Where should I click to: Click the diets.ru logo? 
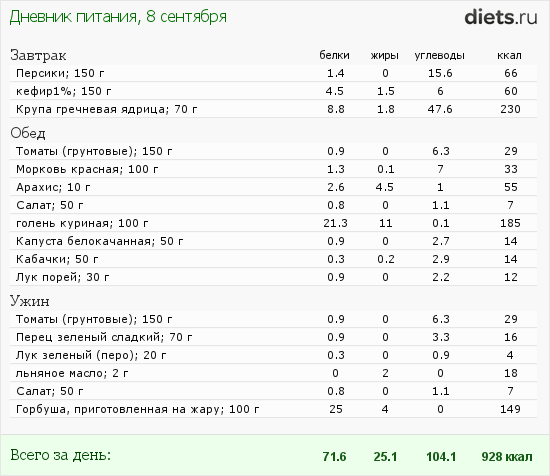tap(501, 17)
